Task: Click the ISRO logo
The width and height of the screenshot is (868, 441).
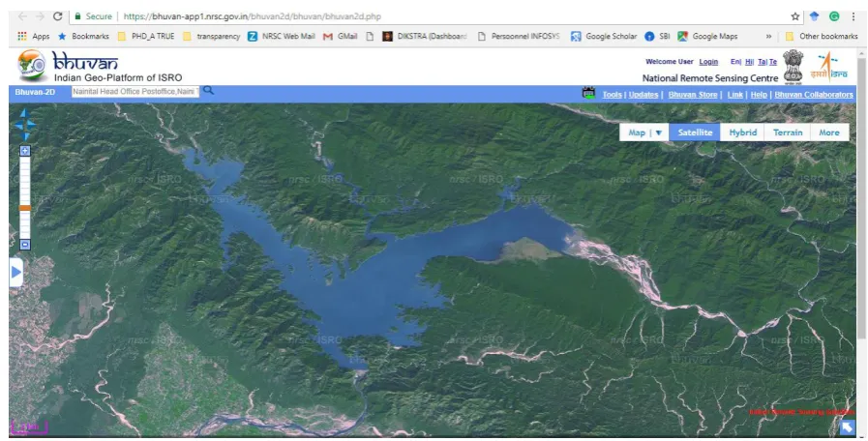Action: (828, 66)
